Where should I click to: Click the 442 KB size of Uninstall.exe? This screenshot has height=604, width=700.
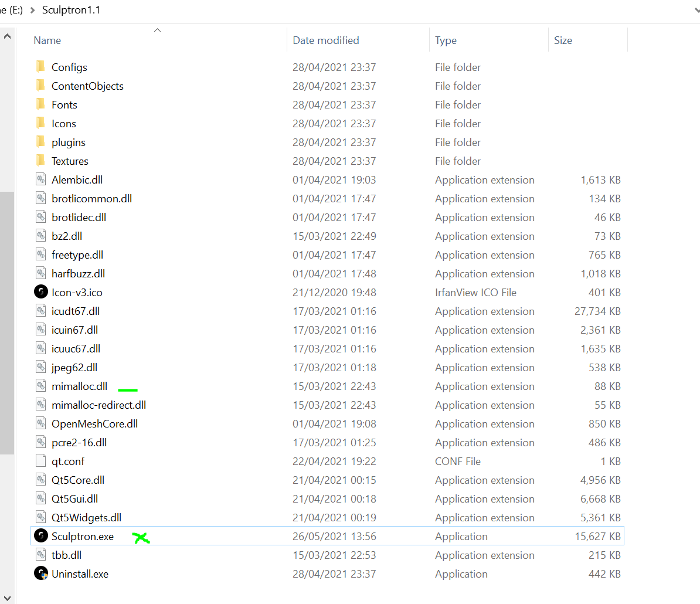[x=604, y=574]
